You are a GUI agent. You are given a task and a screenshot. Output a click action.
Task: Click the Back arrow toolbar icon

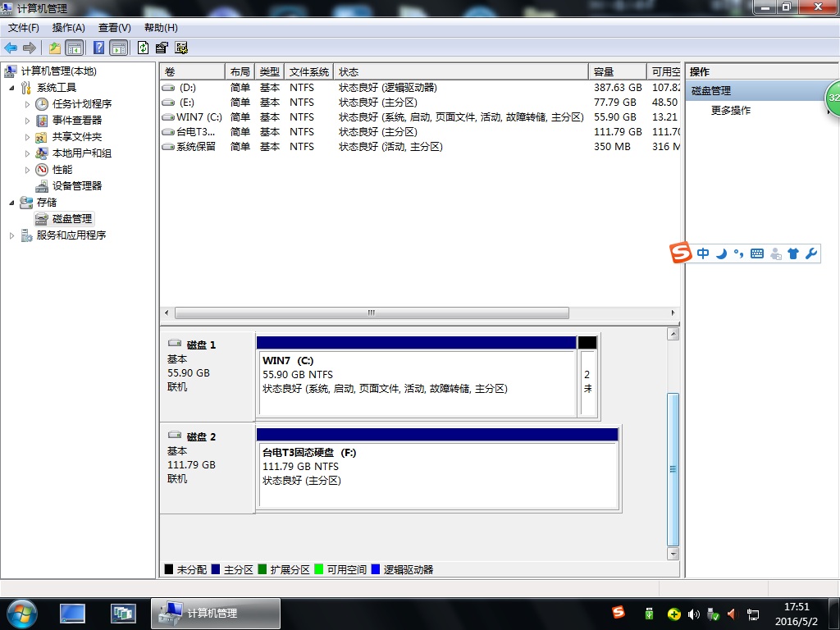(11, 48)
